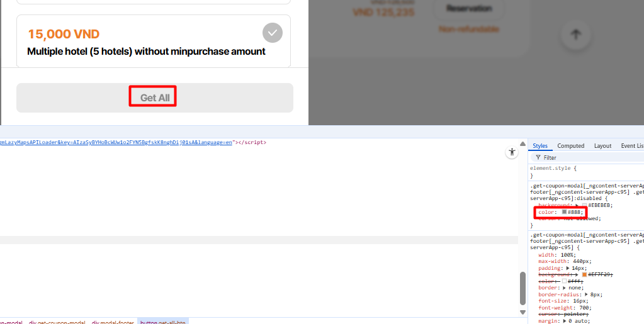
Task: Switch to the Computed tab
Action: click(570, 146)
